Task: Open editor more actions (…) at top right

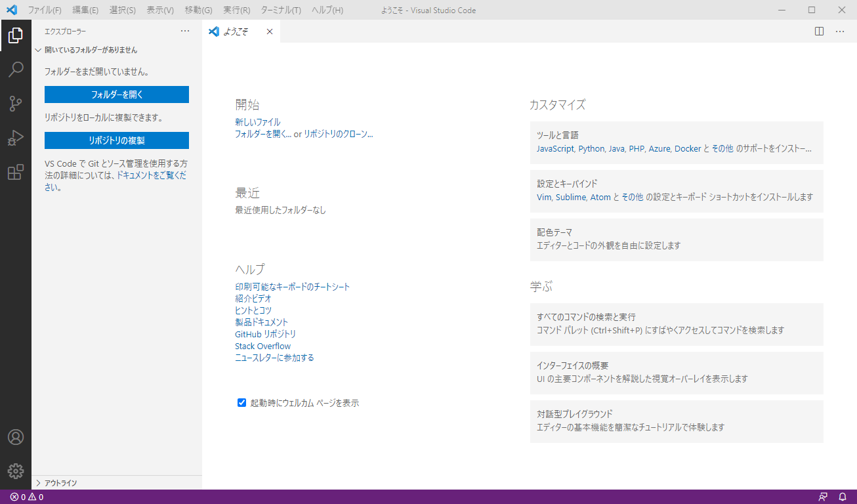Action: 840,31
